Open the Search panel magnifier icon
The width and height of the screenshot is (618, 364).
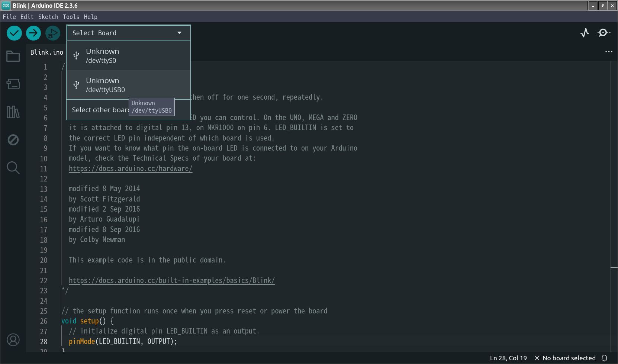pos(13,168)
